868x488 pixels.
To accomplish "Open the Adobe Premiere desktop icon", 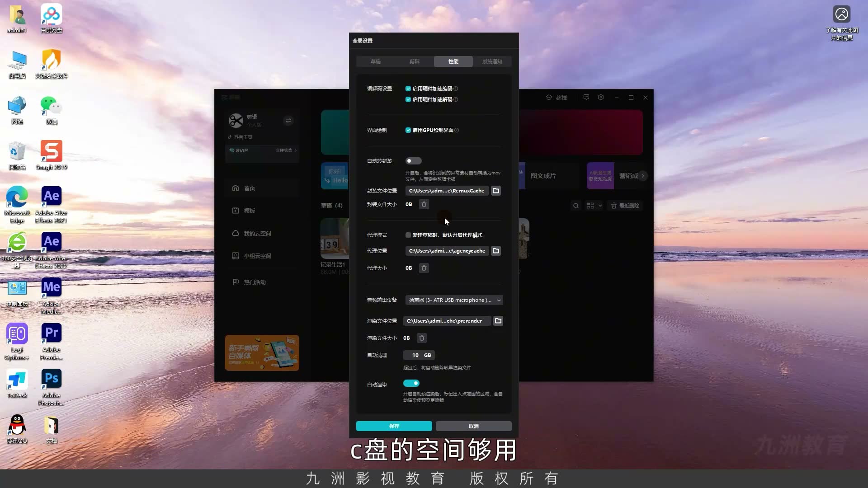I will tap(52, 341).
